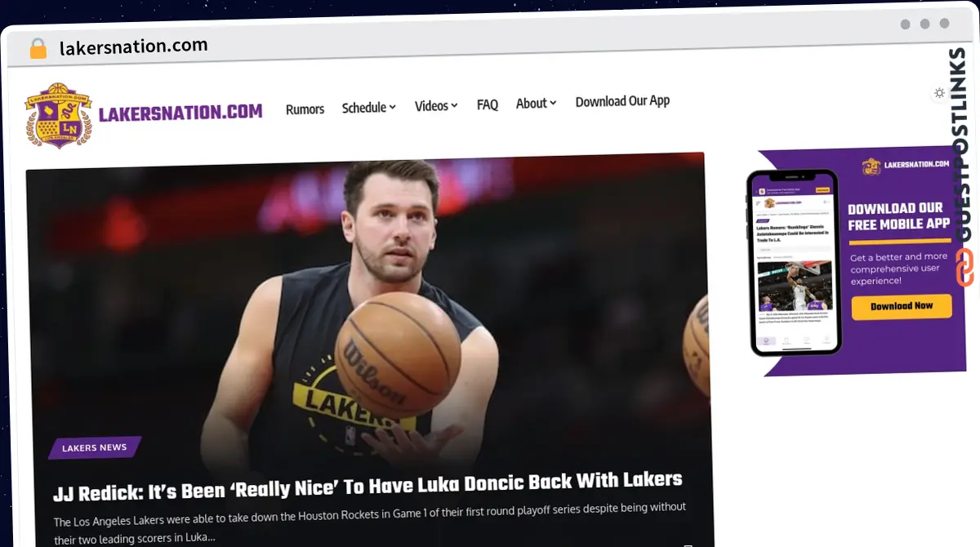Screen dimensions: 980x547
Task: Expand the Schedule dropdown menu
Action: click(368, 107)
